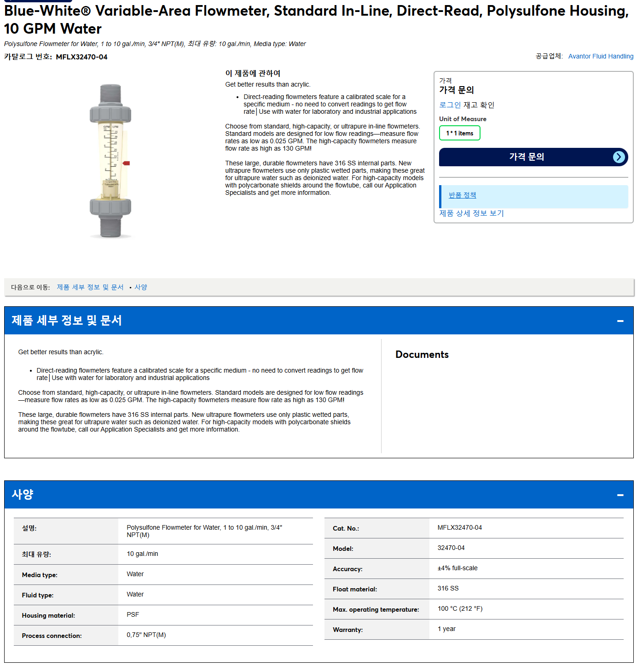637x672 pixels.
Task: Click the 가격 문의 button
Action: pos(533,157)
